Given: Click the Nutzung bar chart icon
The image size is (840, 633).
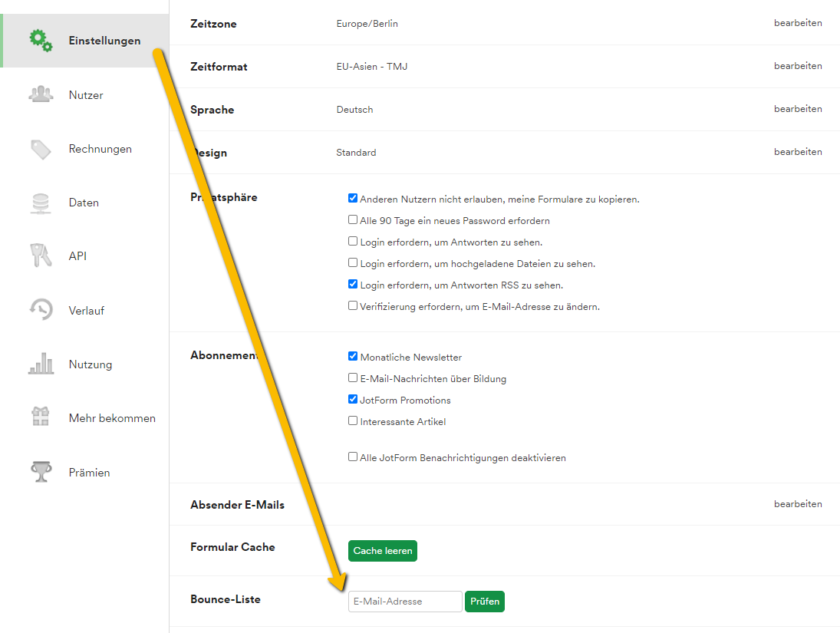Looking at the screenshot, I should [x=41, y=364].
